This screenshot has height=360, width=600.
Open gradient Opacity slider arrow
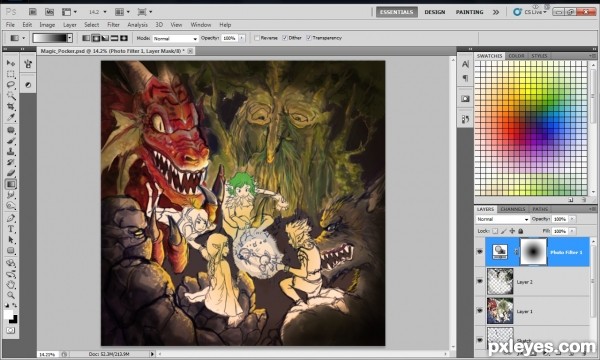[242, 38]
